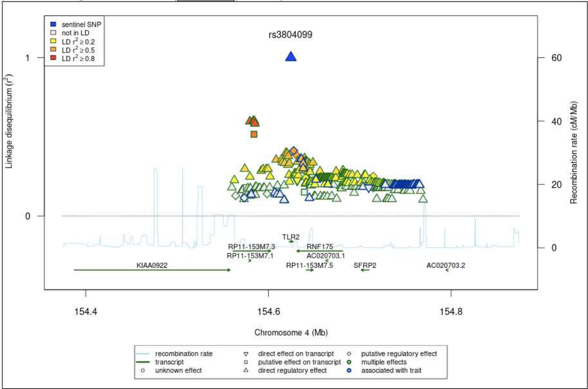Click the inverted triangle direct effect on transcript icon

tap(246, 354)
